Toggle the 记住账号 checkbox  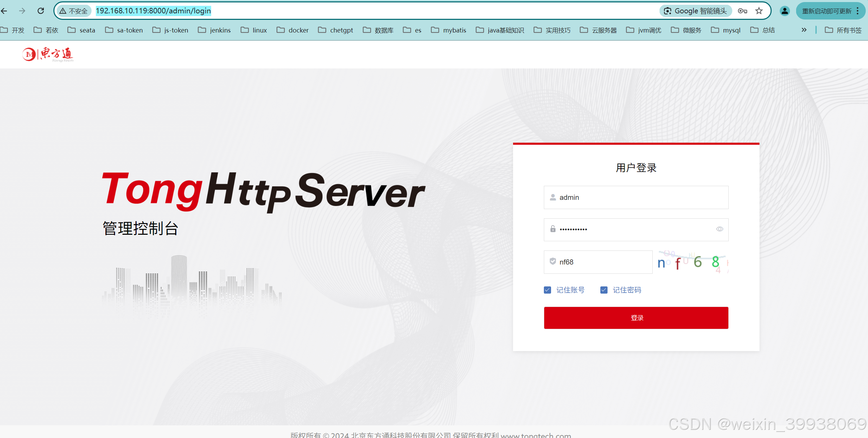(x=547, y=290)
